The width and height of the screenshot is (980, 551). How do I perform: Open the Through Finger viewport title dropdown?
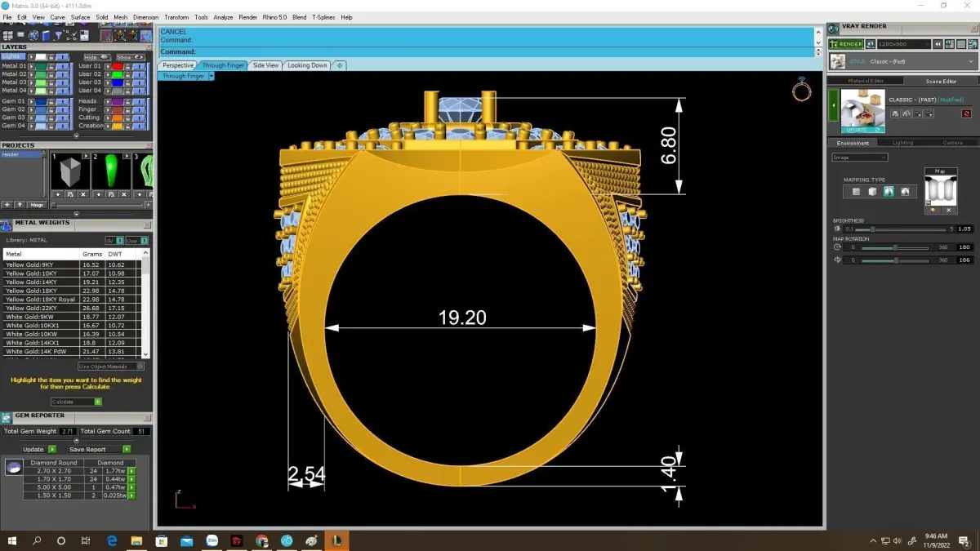coord(211,76)
